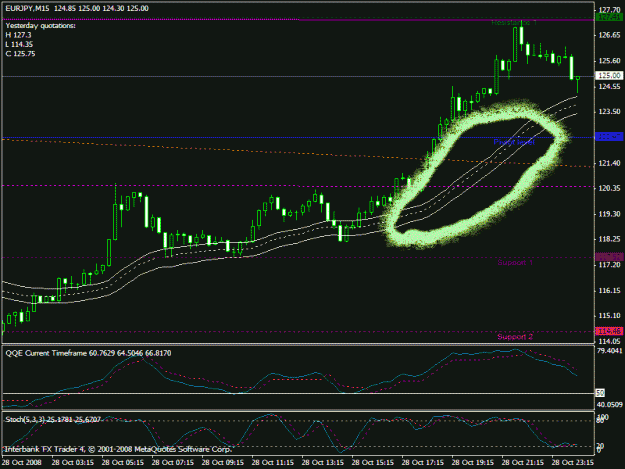The height and width of the screenshot is (469, 625).
Task: Click the 'Support 2' line label
Action: click(515, 337)
